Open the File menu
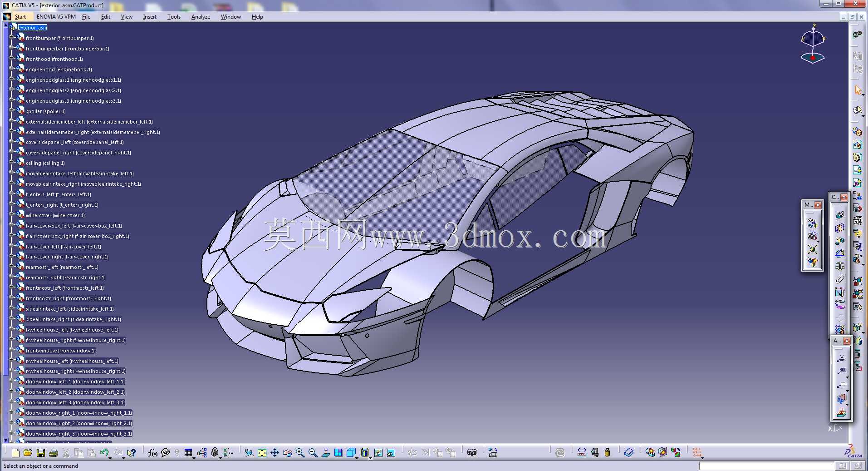868x471 pixels. click(86, 17)
